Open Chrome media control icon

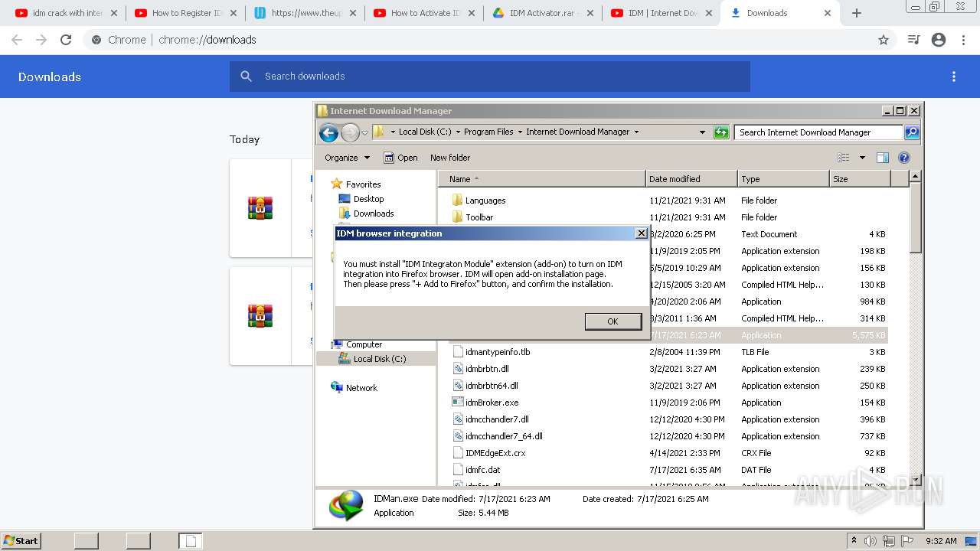pos(913,40)
